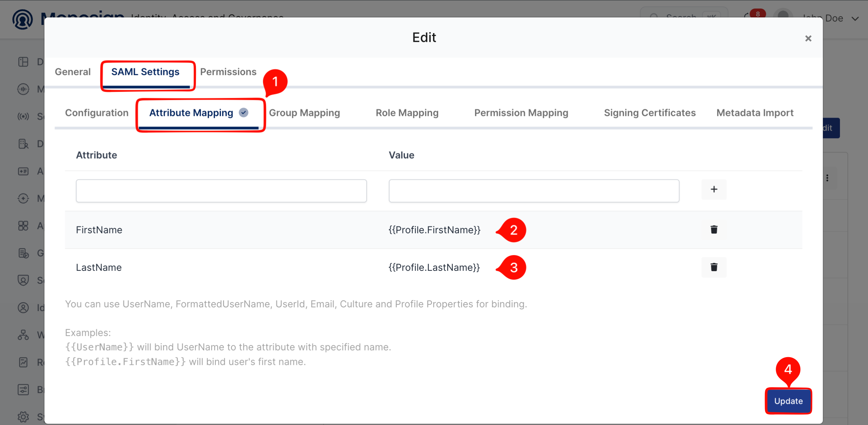This screenshot has width=868, height=425.
Task: Click the dashboard icon in sidebar
Action: (23, 62)
